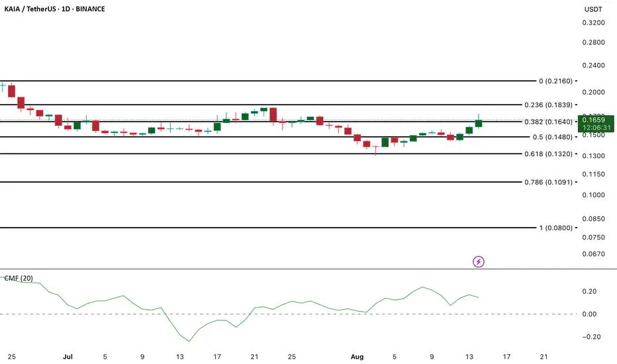Click the CMF axis value 0.20

[x=589, y=292]
